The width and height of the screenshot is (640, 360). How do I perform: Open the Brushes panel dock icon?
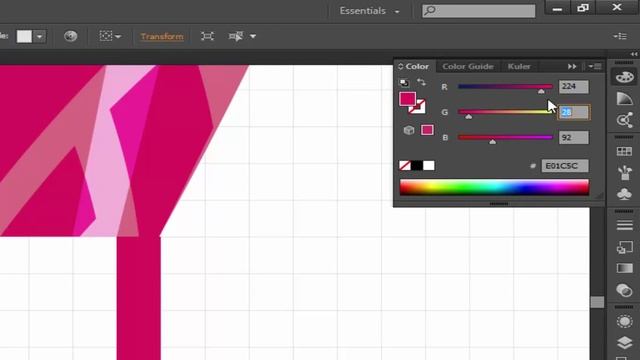click(x=624, y=173)
